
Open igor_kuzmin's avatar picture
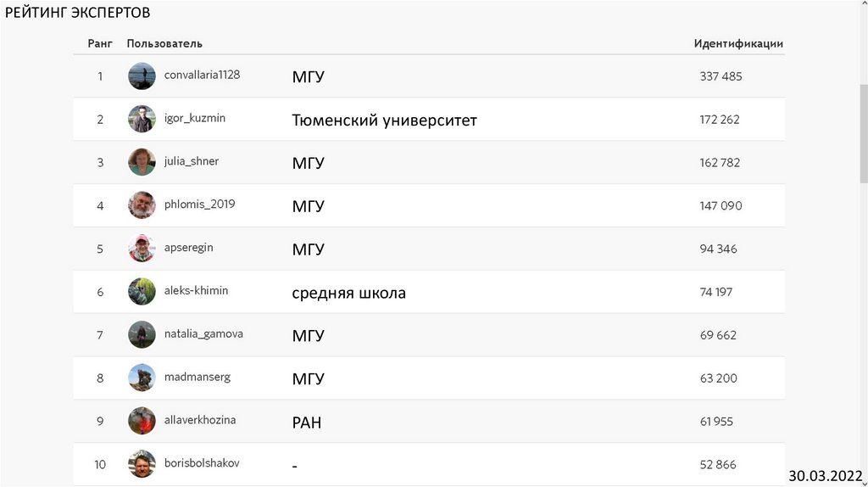point(142,119)
